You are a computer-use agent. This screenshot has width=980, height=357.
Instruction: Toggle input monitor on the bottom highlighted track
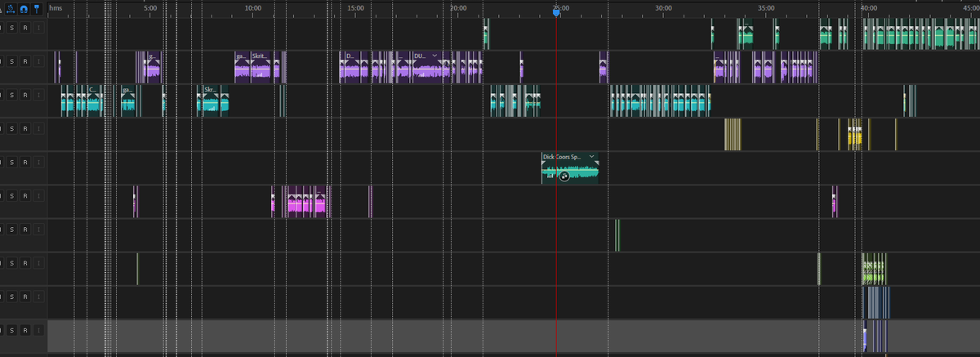pos(38,329)
